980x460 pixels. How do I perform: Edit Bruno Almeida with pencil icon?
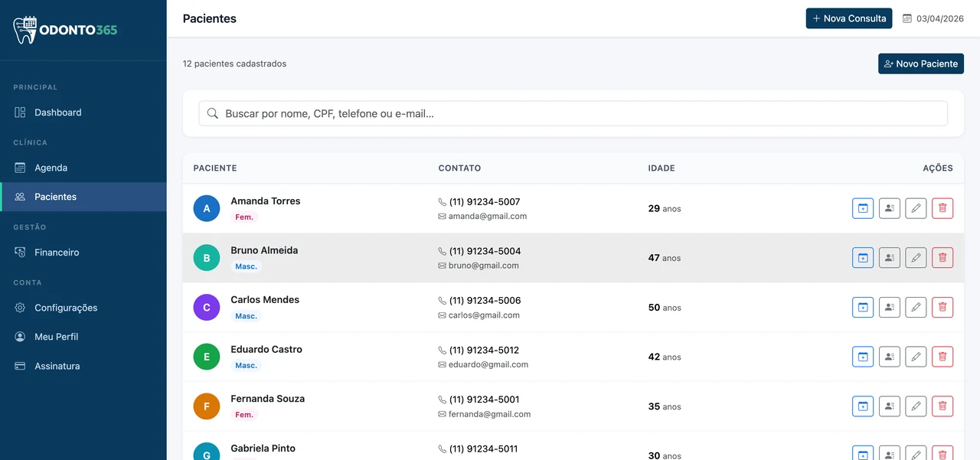coord(916,258)
